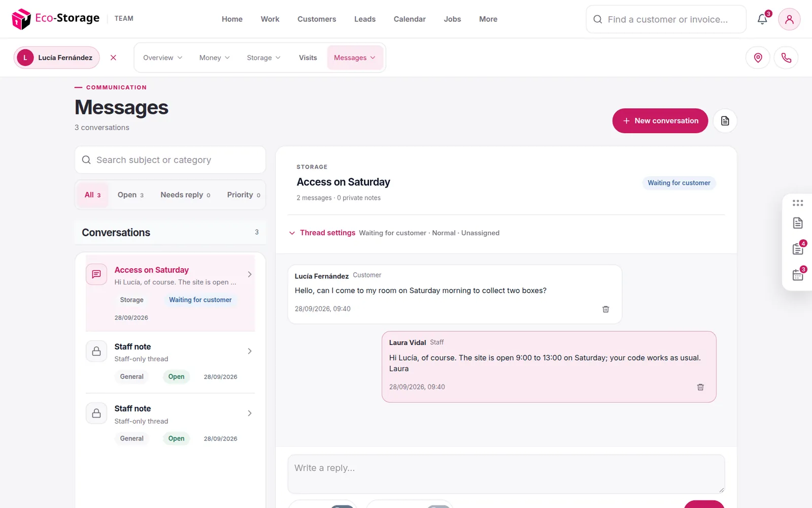Open the user profile avatar menu
The width and height of the screenshot is (812, 508).
pyautogui.click(x=789, y=19)
